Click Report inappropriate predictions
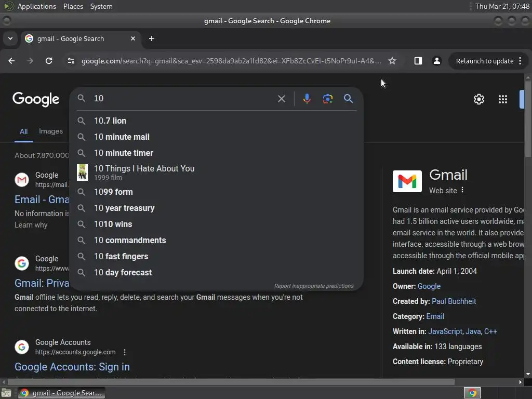The width and height of the screenshot is (532, 399). 314,286
